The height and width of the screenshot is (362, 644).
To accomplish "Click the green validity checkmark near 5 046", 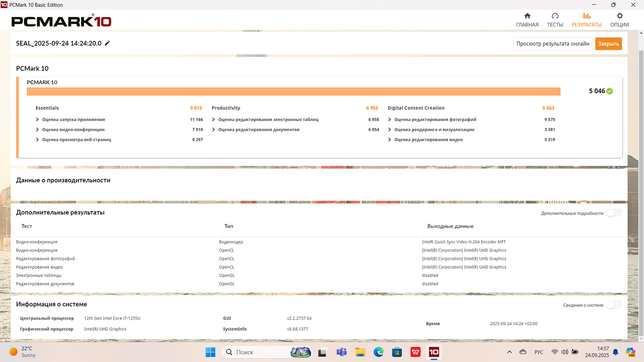I will click(610, 91).
